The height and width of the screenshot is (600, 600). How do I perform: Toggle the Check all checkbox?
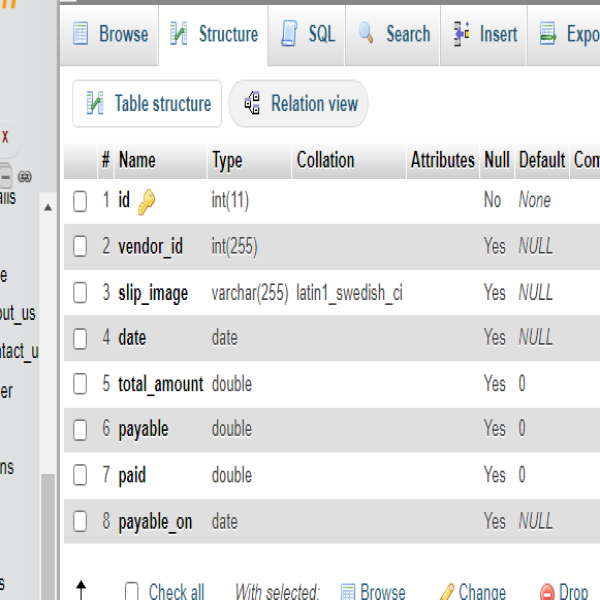(x=132, y=591)
